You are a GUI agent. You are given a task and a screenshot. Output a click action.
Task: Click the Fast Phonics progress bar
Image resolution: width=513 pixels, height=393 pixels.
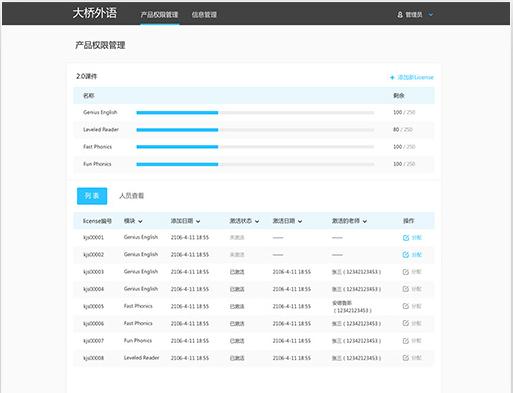[255, 147]
